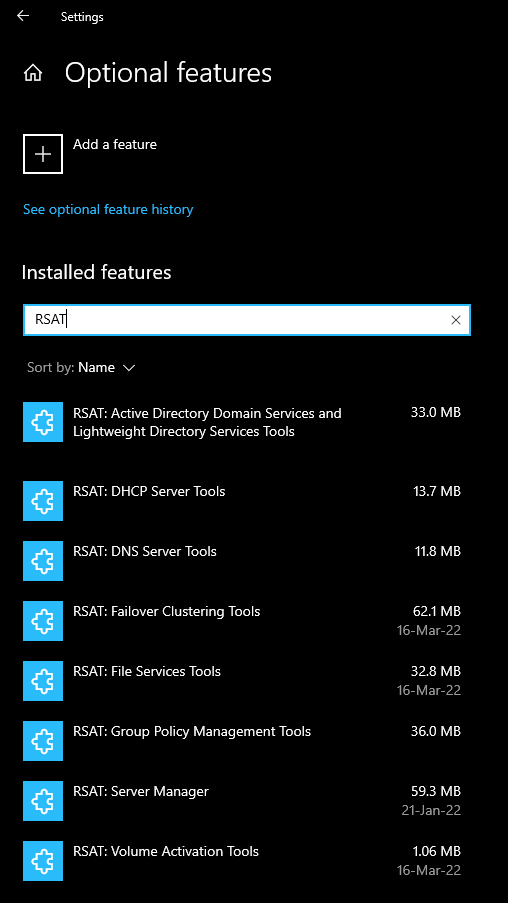Go to Settings home via house icon
The height and width of the screenshot is (903, 508).
33,73
